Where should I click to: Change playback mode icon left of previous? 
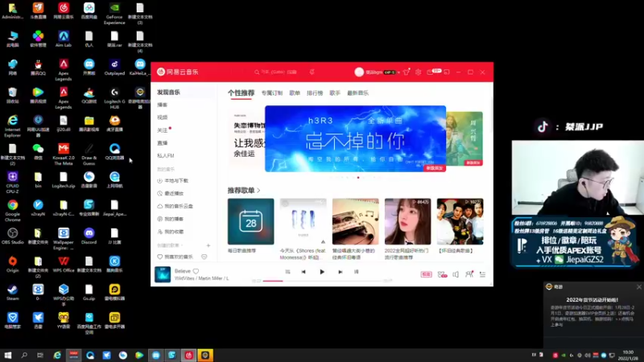[x=287, y=272]
